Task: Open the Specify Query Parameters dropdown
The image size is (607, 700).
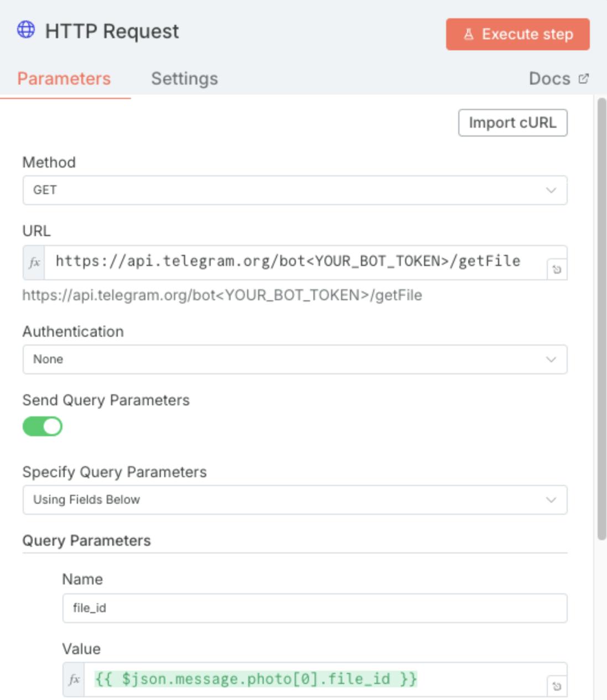Action: (295, 500)
